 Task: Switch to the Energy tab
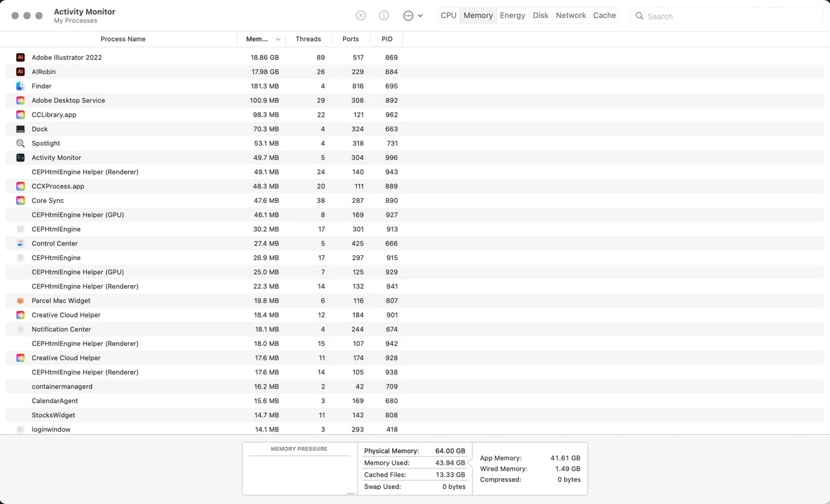point(512,16)
